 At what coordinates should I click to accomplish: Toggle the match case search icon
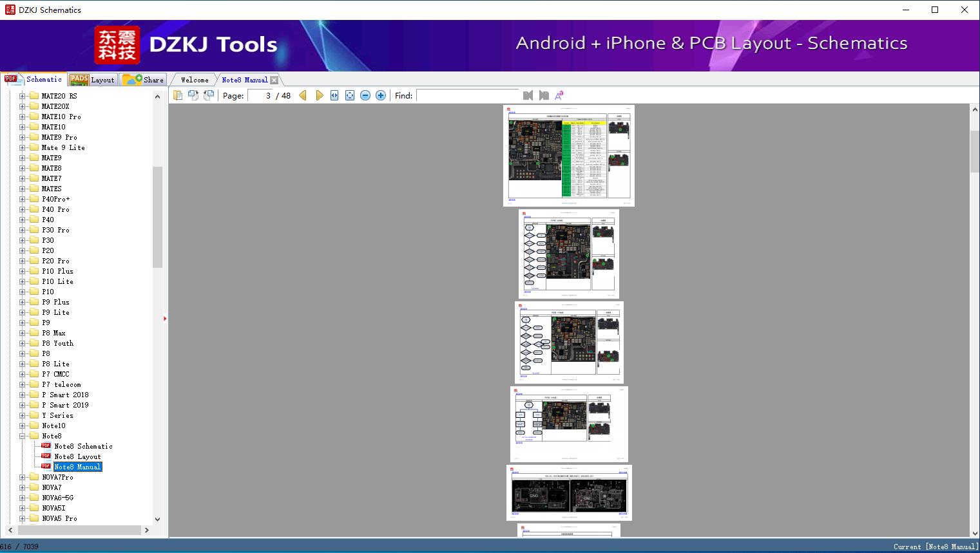(x=559, y=95)
